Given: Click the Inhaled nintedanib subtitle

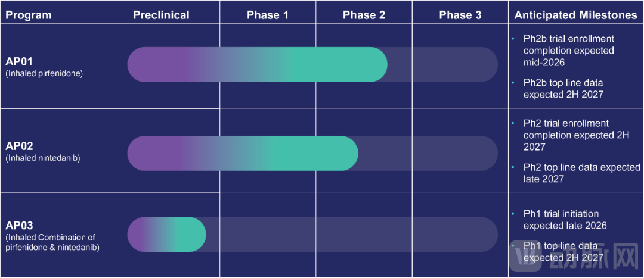Looking at the screenshot, I should [42, 158].
